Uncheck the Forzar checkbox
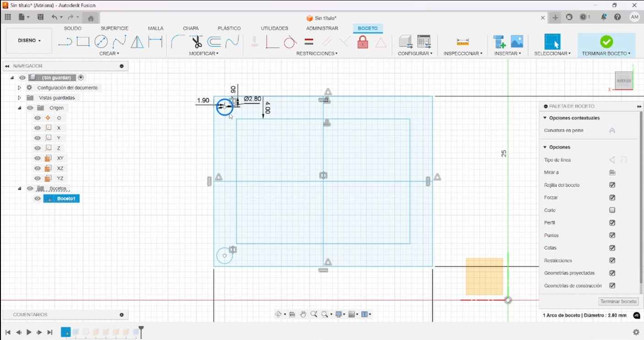 pos(612,197)
